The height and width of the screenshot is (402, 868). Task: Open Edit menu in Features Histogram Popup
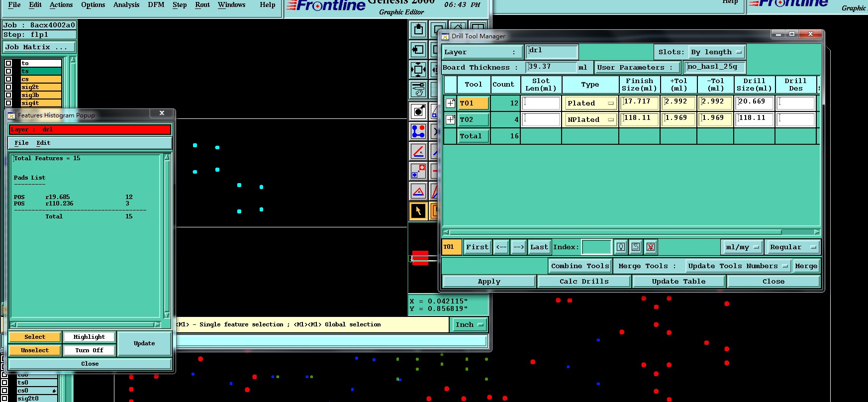click(43, 143)
